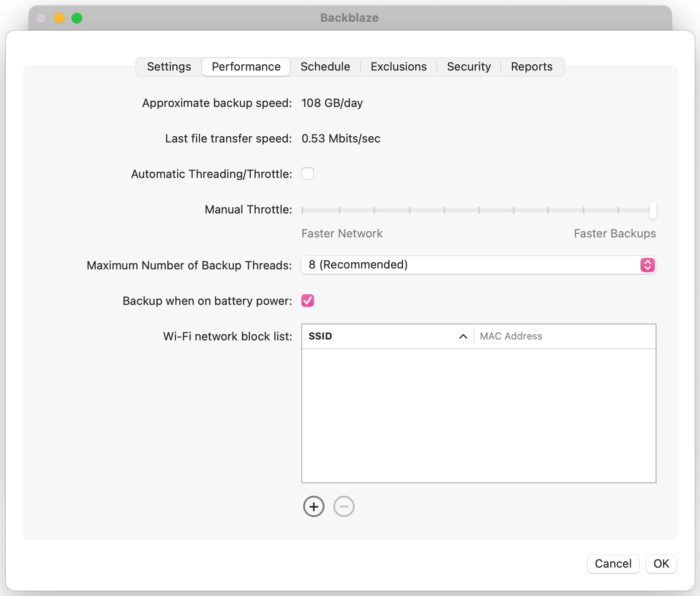The width and height of the screenshot is (700, 596).
Task: Remove selected network with minus icon
Action: pyautogui.click(x=344, y=506)
